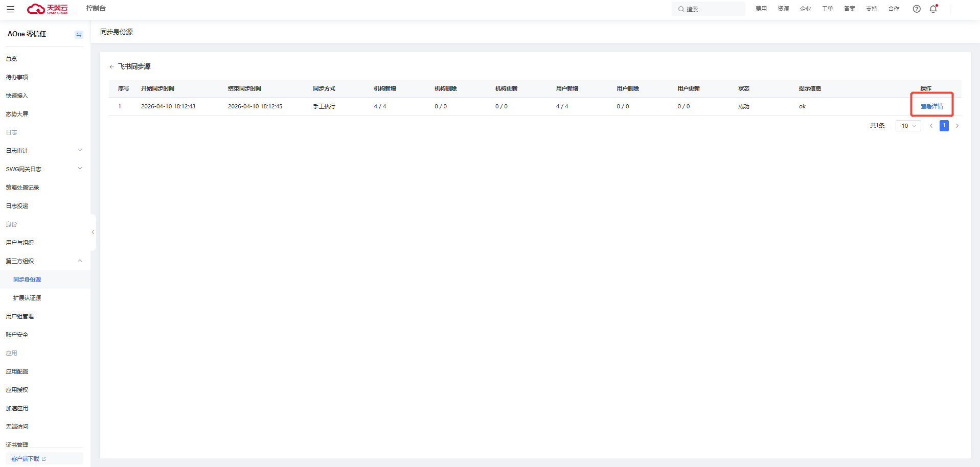
Task: Go to the next page arrow
Action: click(957, 126)
